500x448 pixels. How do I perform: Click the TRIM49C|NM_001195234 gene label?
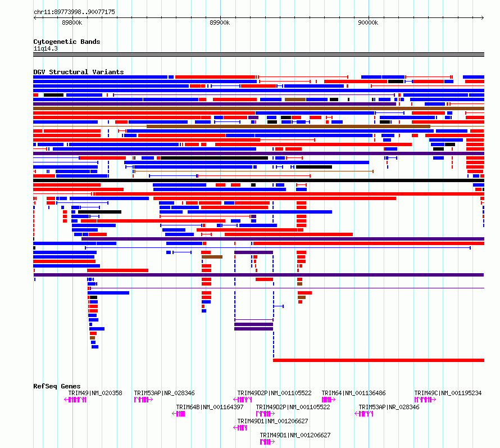click(x=448, y=393)
